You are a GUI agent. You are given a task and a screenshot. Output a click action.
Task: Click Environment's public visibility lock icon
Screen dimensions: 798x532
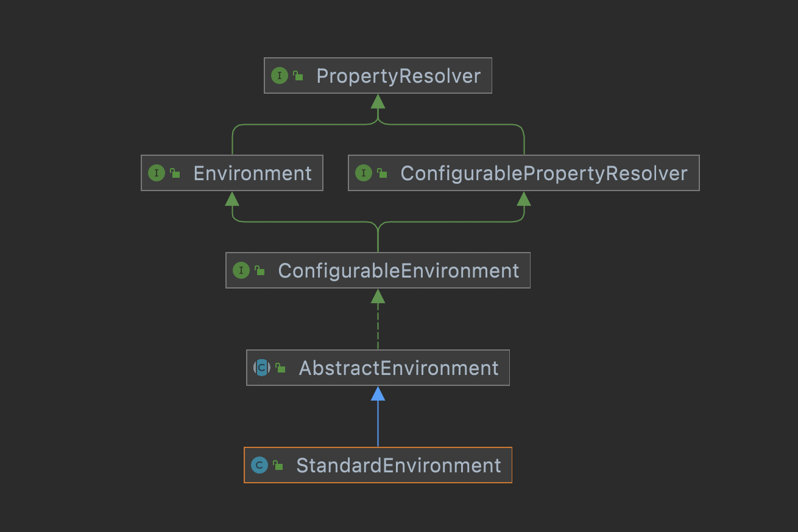175,173
